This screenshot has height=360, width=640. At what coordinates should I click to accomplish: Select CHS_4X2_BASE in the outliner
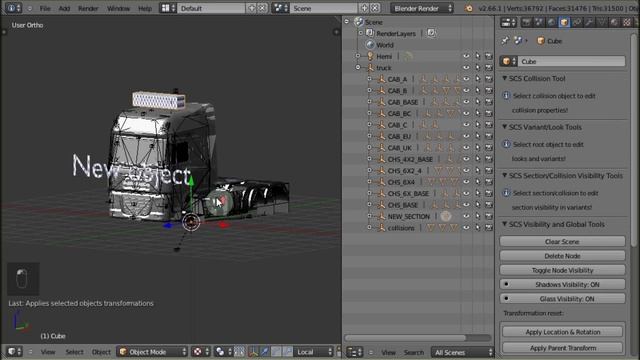[410, 159]
